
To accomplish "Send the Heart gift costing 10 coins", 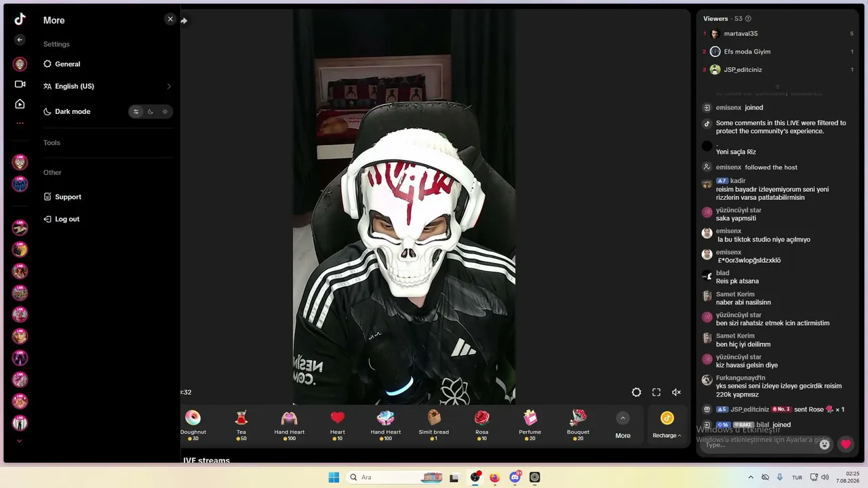I will 338,425.
